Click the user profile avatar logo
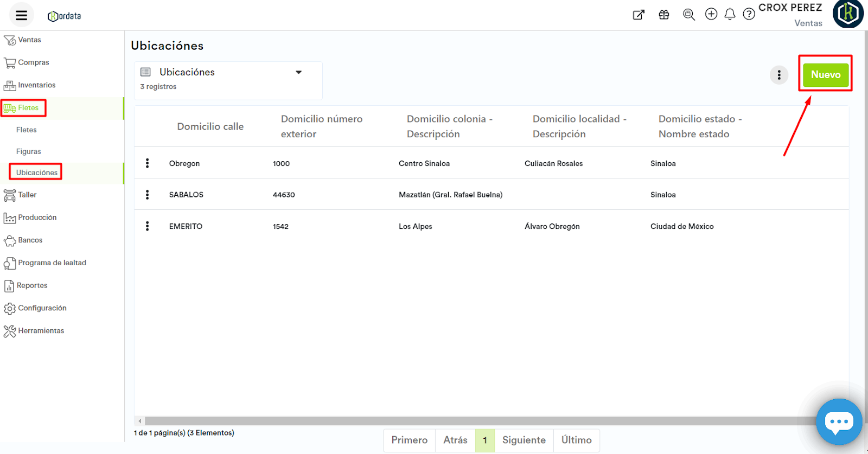The height and width of the screenshot is (454, 868). click(x=847, y=14)
